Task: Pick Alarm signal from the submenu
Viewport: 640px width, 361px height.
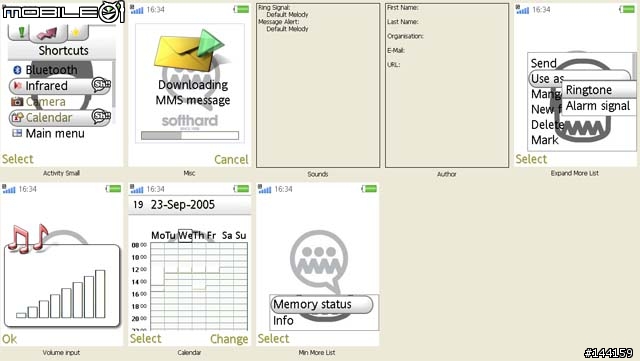Action: click(598, 106)
